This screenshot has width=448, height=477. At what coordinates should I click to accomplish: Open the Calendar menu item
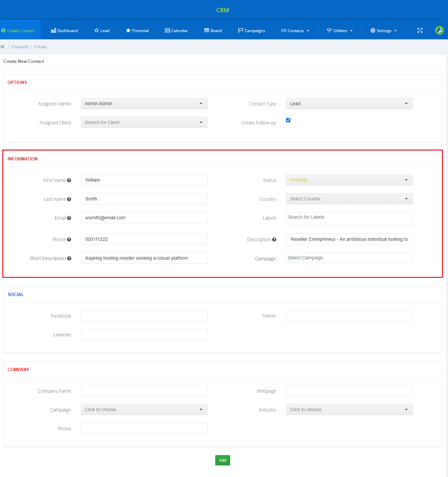click(177, 30)
